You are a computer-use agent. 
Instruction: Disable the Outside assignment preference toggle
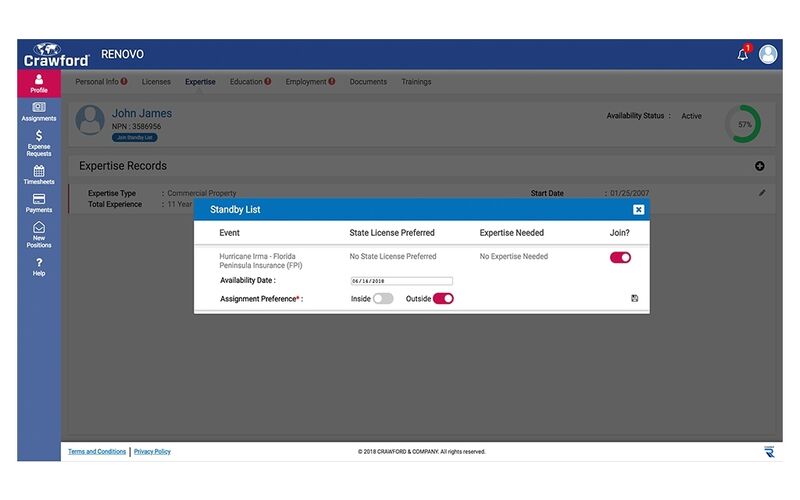(x=443, y=298)
